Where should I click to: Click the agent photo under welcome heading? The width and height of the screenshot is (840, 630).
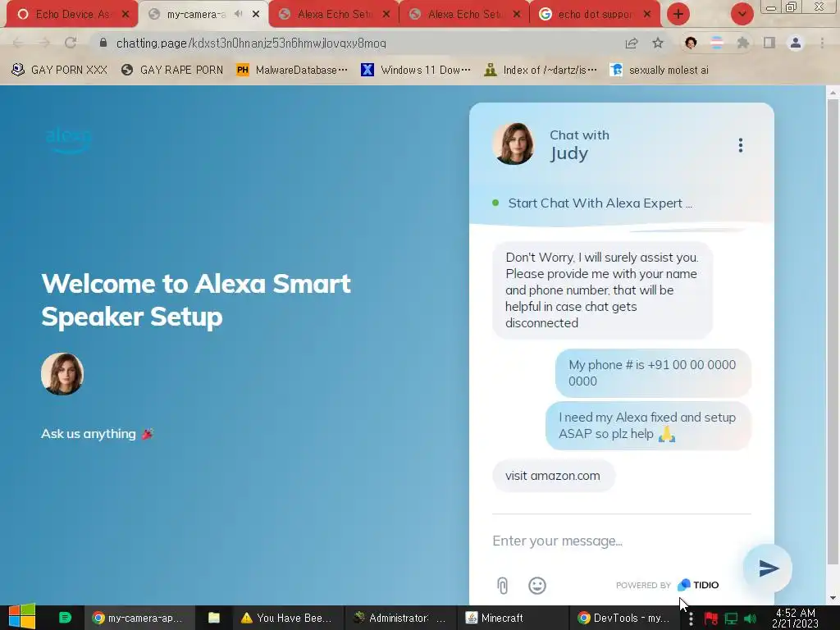tap(62, 373)
